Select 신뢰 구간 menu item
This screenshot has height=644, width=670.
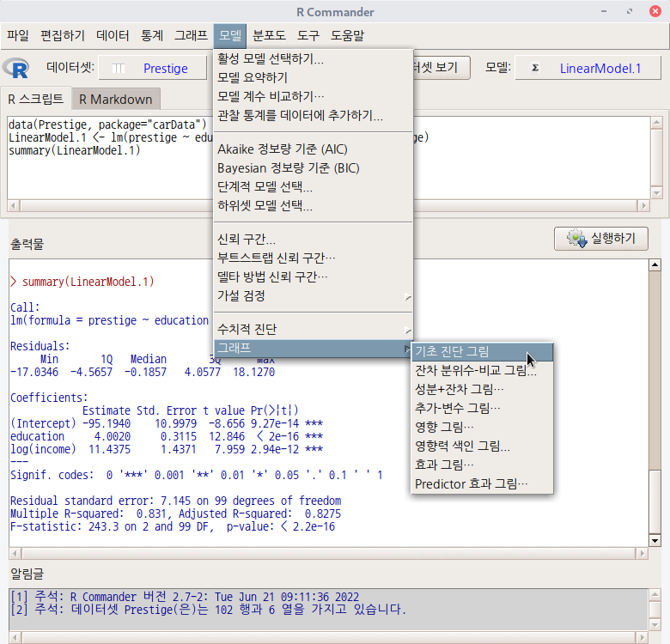(314, 239)
